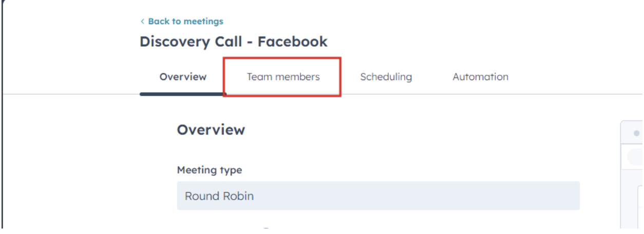Switch to the Overview tab
The image size is (644, 234).
tap(183, 77)
